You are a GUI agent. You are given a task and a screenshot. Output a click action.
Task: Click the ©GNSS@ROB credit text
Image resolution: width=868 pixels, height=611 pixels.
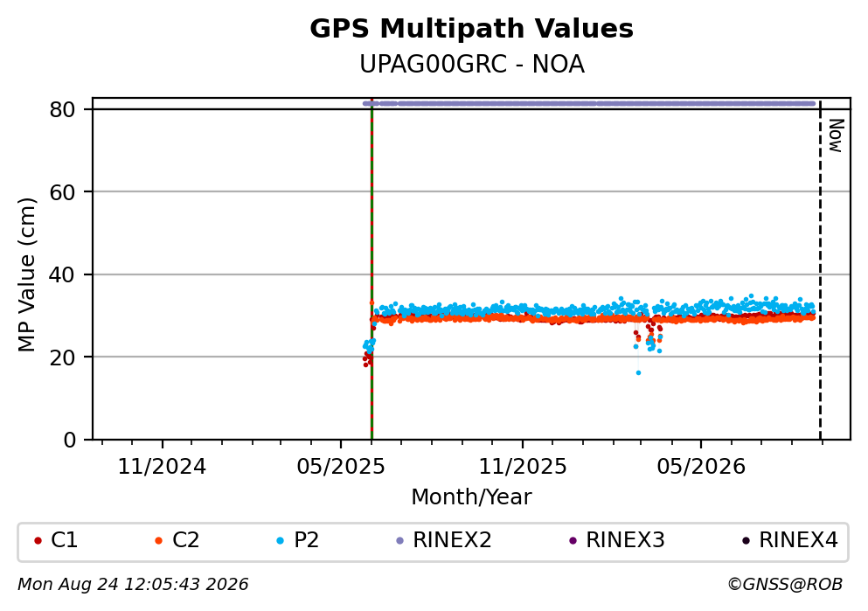[785, 585]
